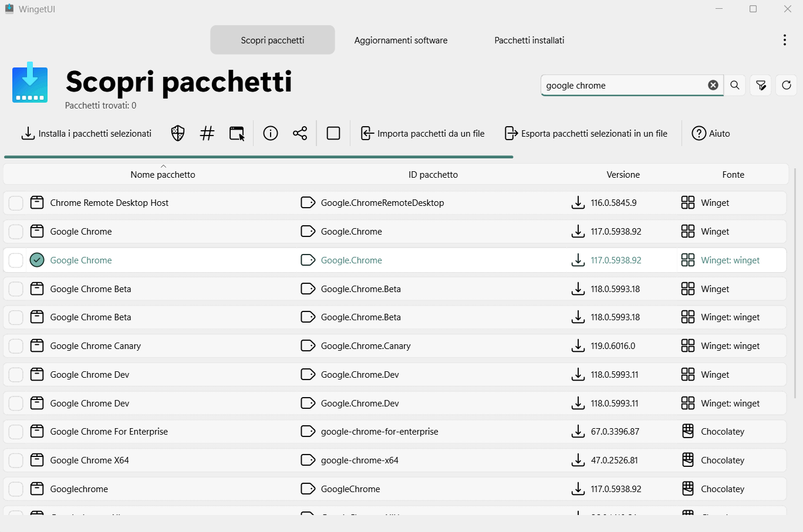Click the tag icon beside Google.Chrome.Canary
This screenshot has width=803, height=532.
click(308, 346)
